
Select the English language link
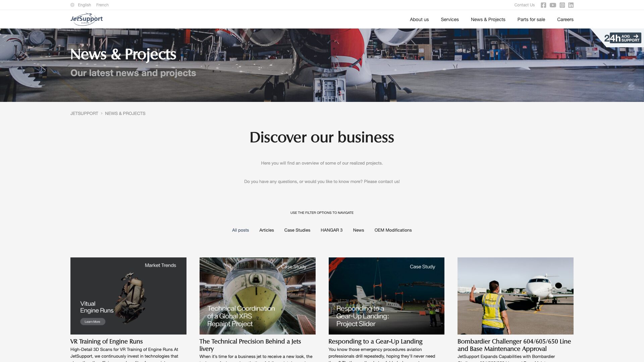tap(84, 5)
